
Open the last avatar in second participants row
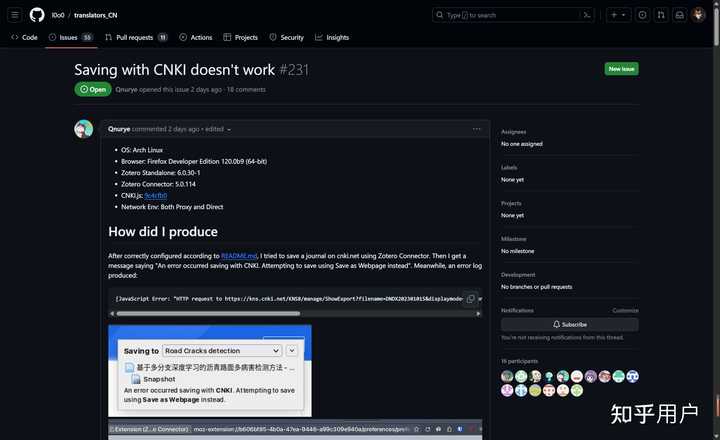point(577,390)
